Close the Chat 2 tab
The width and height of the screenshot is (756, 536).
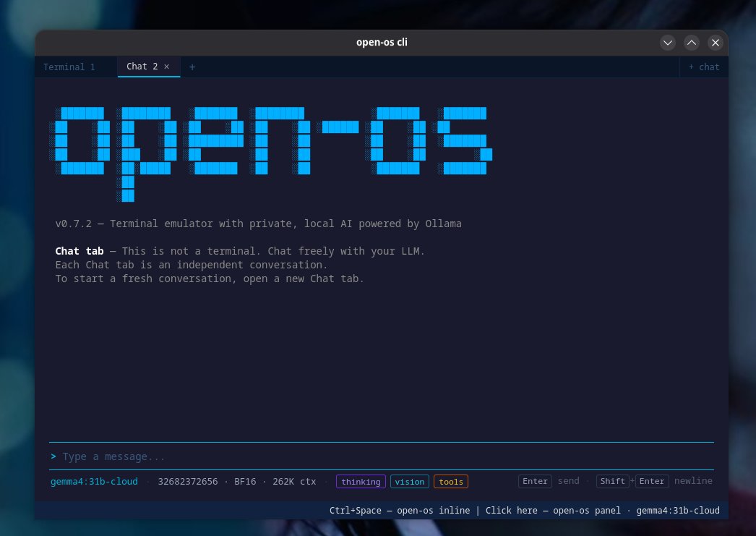click(167, 67)
